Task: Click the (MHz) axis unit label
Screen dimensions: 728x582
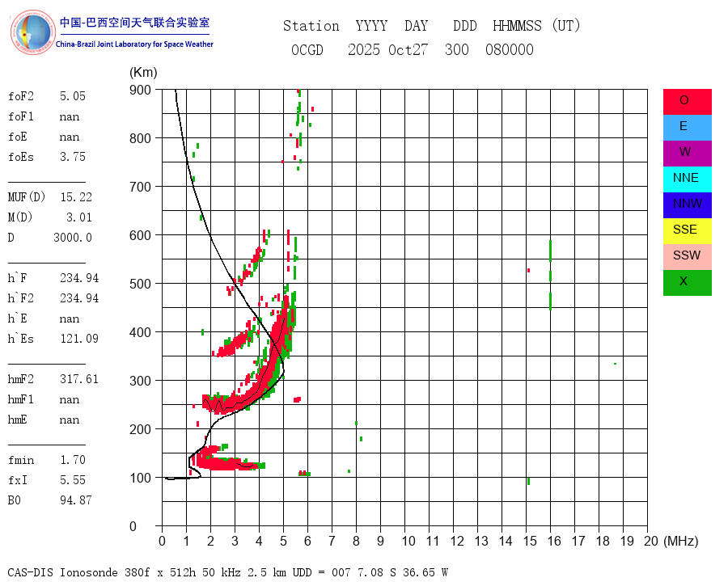Action: click(x=681, y=541)
